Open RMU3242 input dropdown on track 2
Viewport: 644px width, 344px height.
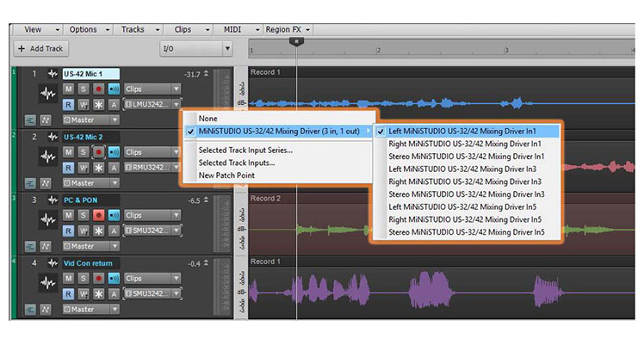[x=152, y=168]
